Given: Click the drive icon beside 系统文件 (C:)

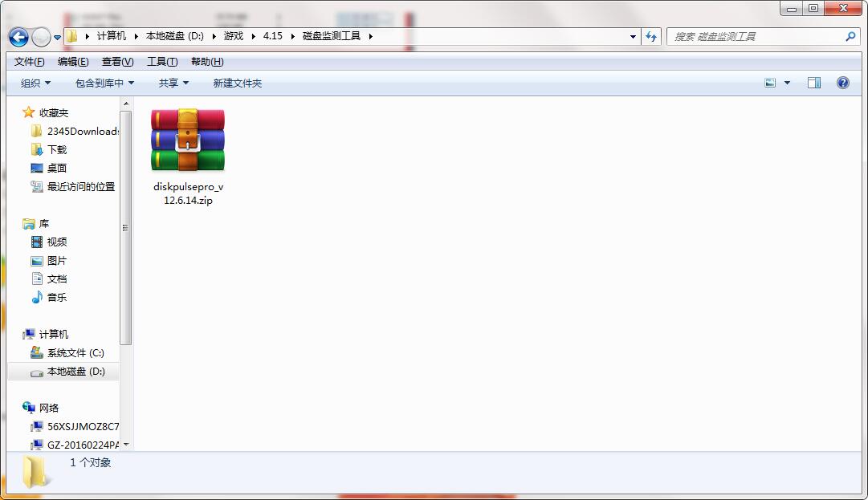Looking at the screenshot, I should click(37, 352).
